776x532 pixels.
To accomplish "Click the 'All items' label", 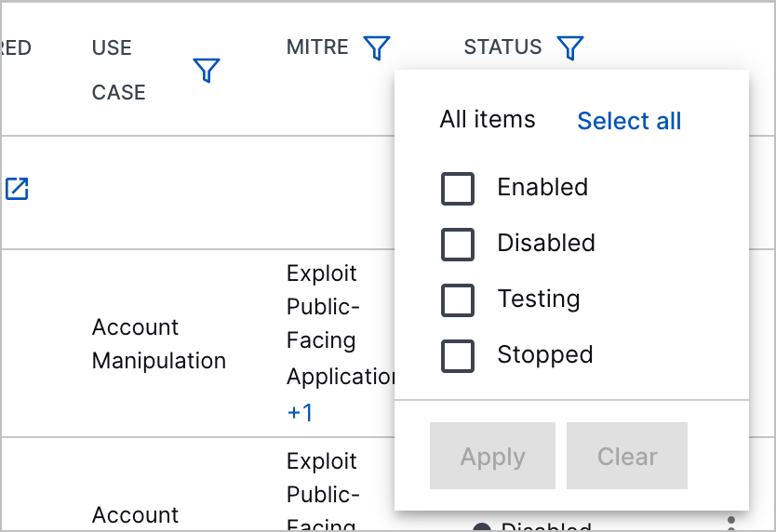I will pos(488,119).
